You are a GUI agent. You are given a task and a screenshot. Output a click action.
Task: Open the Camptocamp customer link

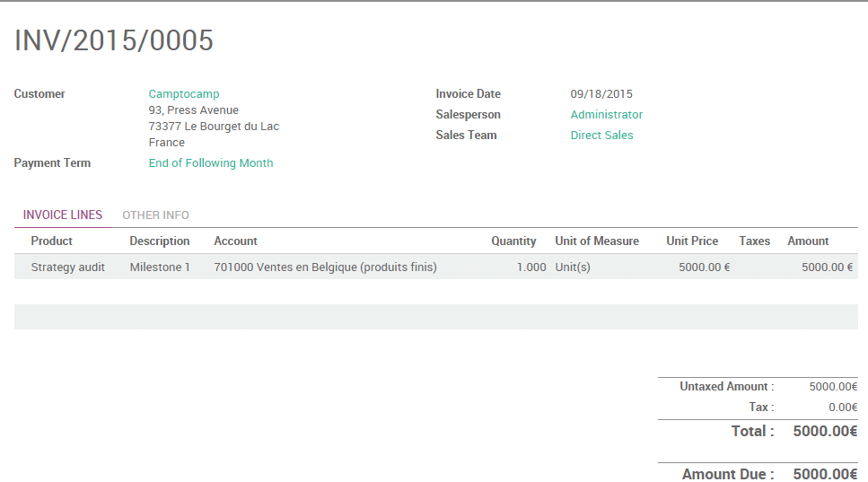[x=184, y=94]
